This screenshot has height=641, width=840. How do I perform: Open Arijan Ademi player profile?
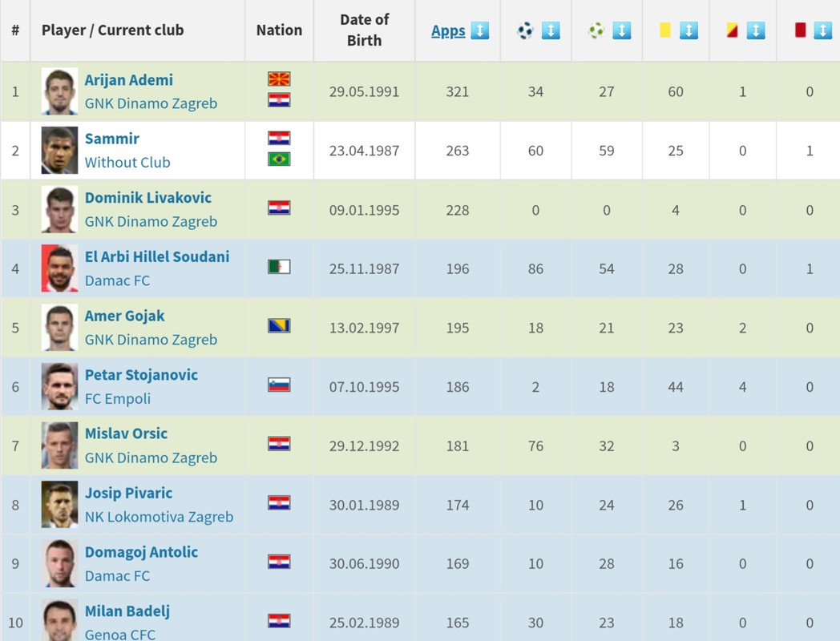(128, 80)
